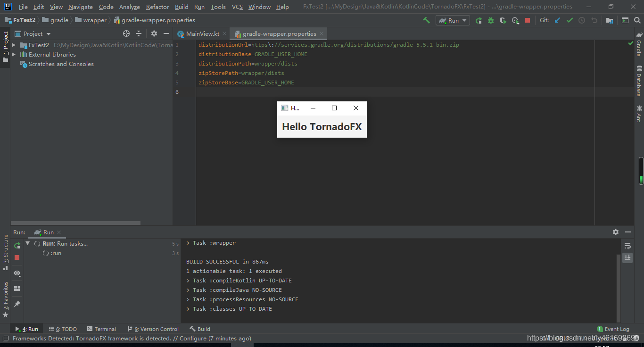Toggle tool window bars via status corner icon
Viewport: 644px width, 347px height.
point(5,339)
